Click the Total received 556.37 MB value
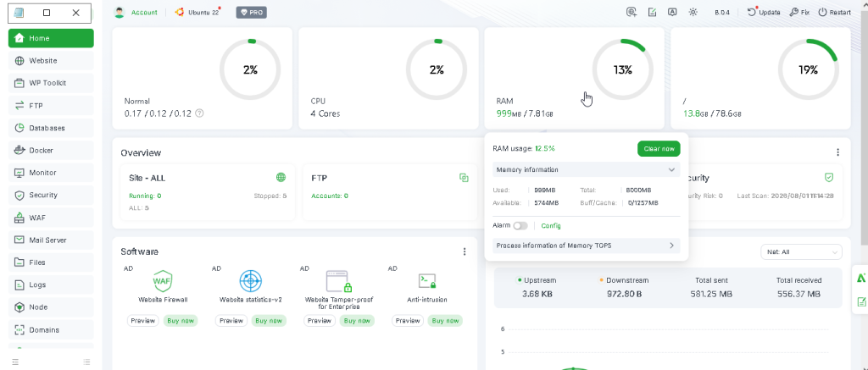Viewport: 868px width, 370px height. coord(798,295)
